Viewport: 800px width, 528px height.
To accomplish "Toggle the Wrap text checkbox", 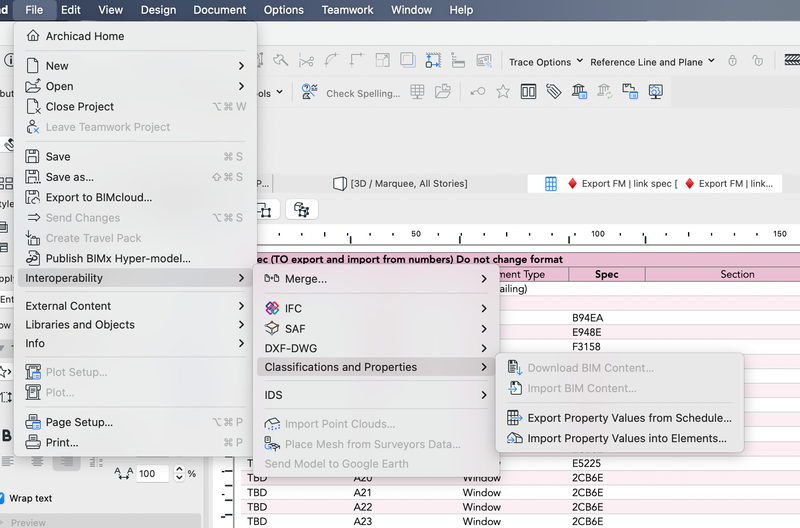I will [x=3, y=498].
